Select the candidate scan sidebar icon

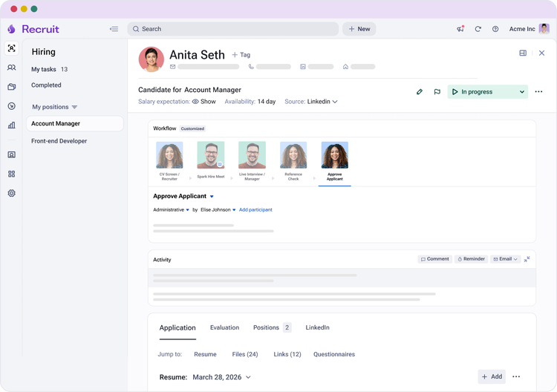11,48
